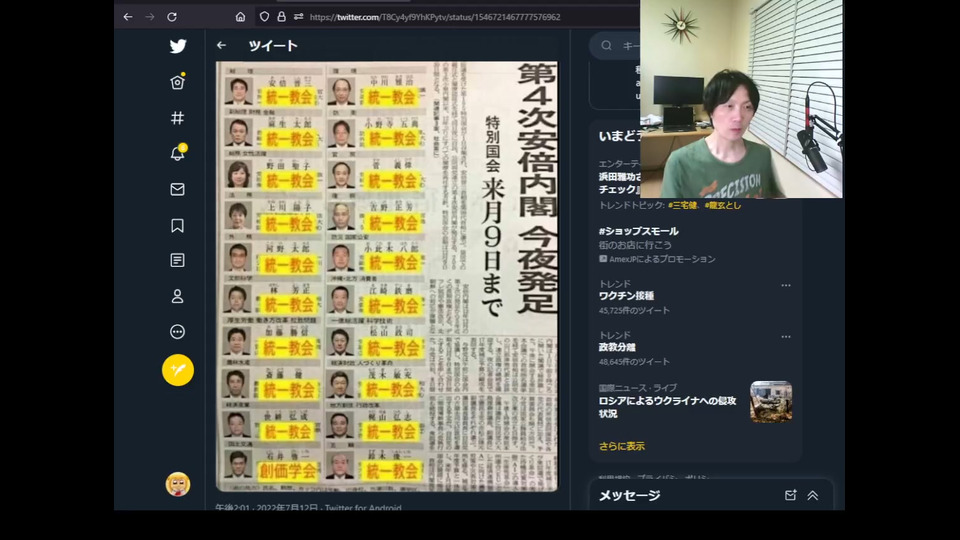Open Profile person icon in sidebar
960x540 pixels.
178,296
